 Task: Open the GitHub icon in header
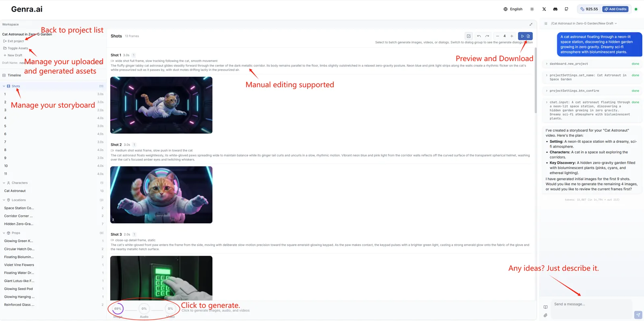tap(566, 9)
